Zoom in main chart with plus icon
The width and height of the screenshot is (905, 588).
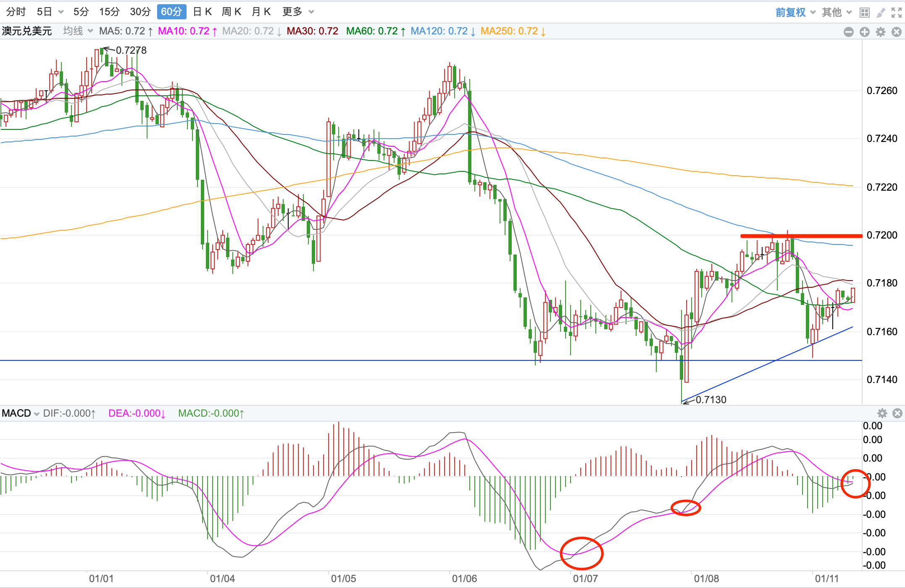[865, 32]
